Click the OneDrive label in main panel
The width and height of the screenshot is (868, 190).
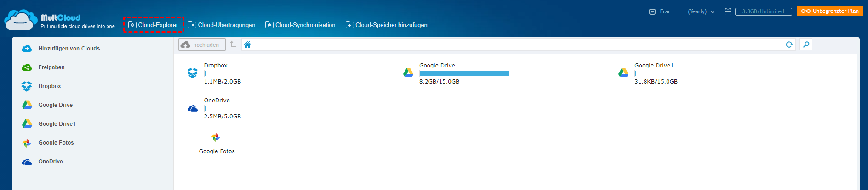217,101
